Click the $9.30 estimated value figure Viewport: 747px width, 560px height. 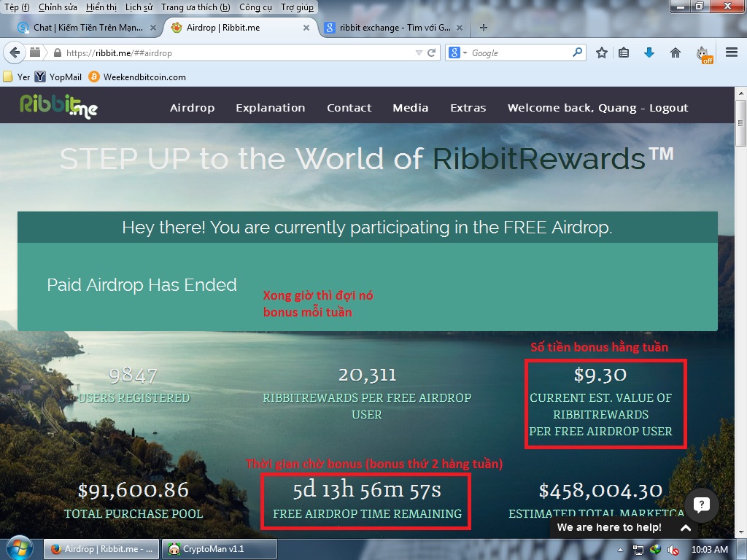point(600,375)
